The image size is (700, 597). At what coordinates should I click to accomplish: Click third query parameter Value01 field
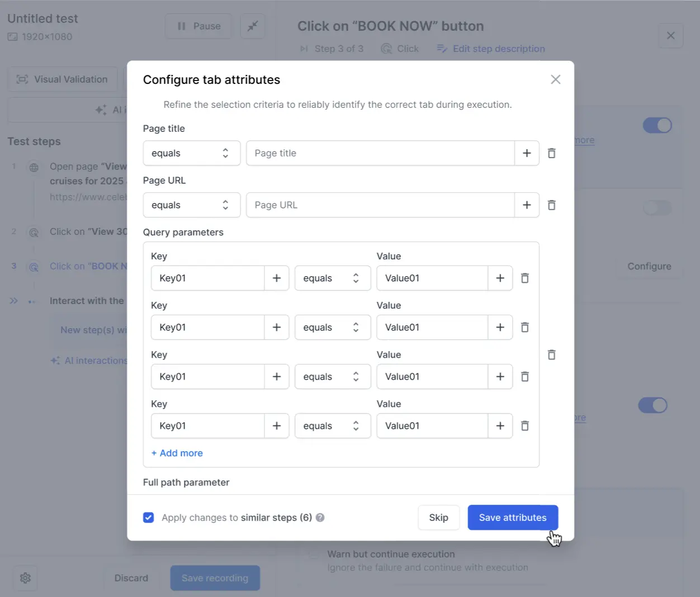(x=432, y=377)
